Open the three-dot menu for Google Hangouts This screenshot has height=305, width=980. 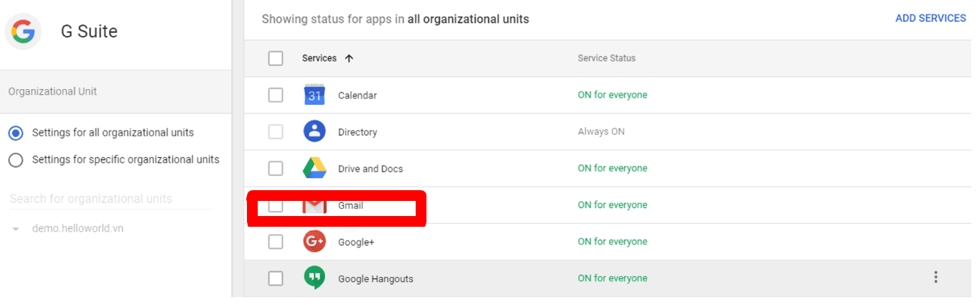935,277
